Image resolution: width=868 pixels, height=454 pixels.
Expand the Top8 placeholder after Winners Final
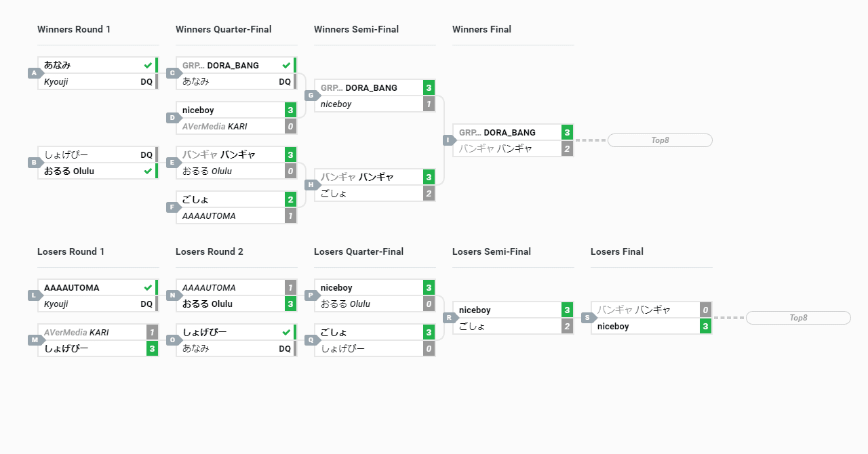click(658, 140)
